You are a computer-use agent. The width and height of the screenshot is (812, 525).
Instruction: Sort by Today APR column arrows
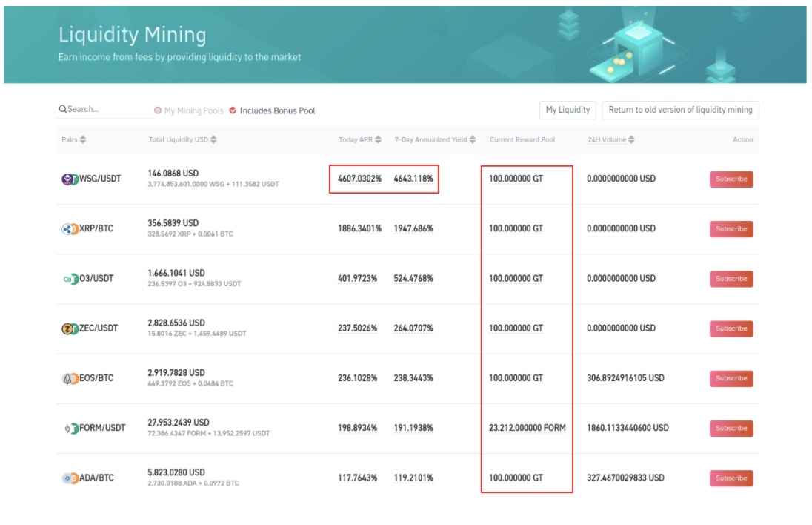[x=379, y=140]
